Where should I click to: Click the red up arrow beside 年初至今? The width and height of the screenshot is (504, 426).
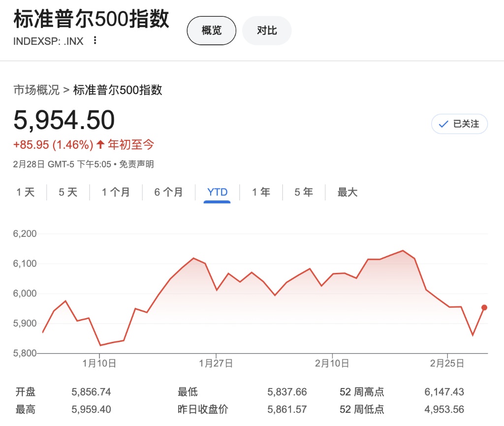tap(100, 144)
